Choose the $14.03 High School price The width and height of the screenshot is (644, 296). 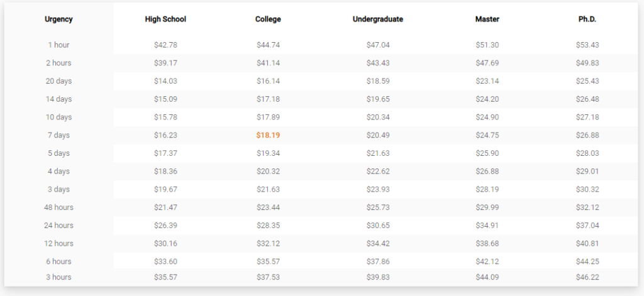pos(165,81)
